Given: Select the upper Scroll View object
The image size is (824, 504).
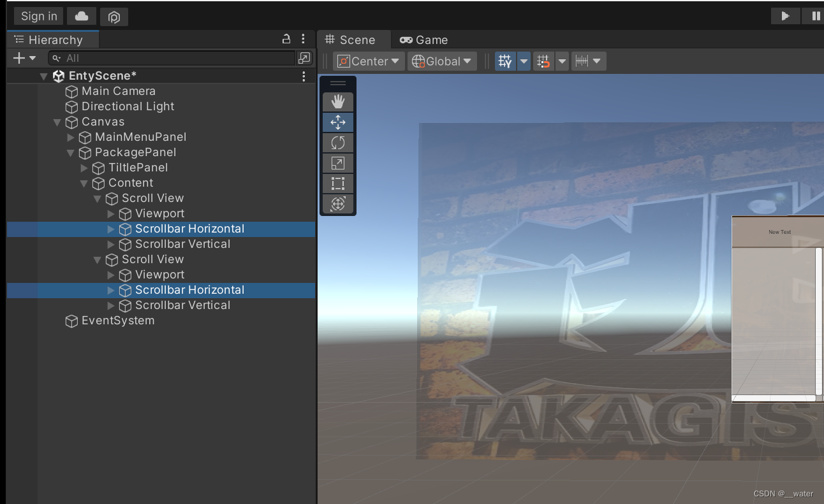Looking at the screenshot, I should 152,198.
